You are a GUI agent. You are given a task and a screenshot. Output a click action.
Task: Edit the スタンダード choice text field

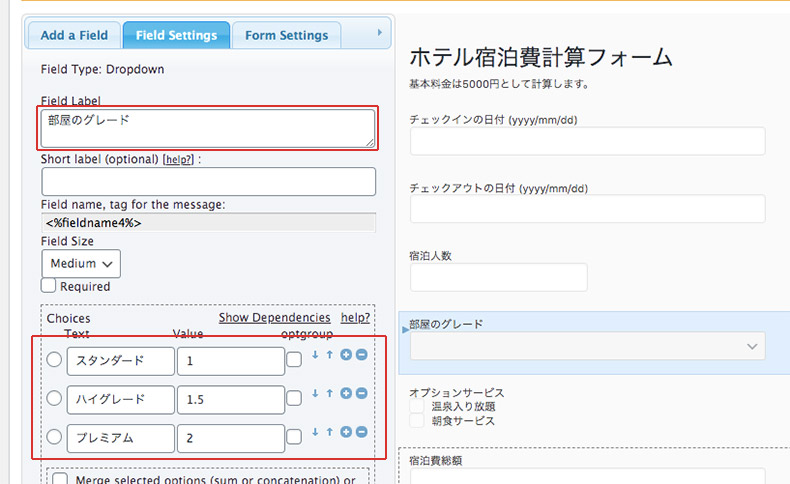click(120, 361)
